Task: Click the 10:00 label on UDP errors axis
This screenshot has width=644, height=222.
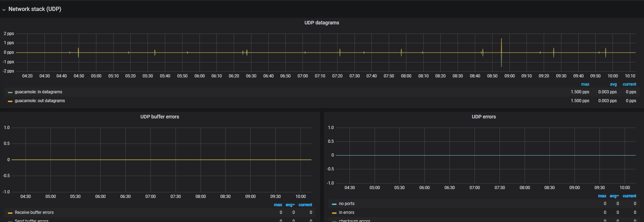Action: 625,188
